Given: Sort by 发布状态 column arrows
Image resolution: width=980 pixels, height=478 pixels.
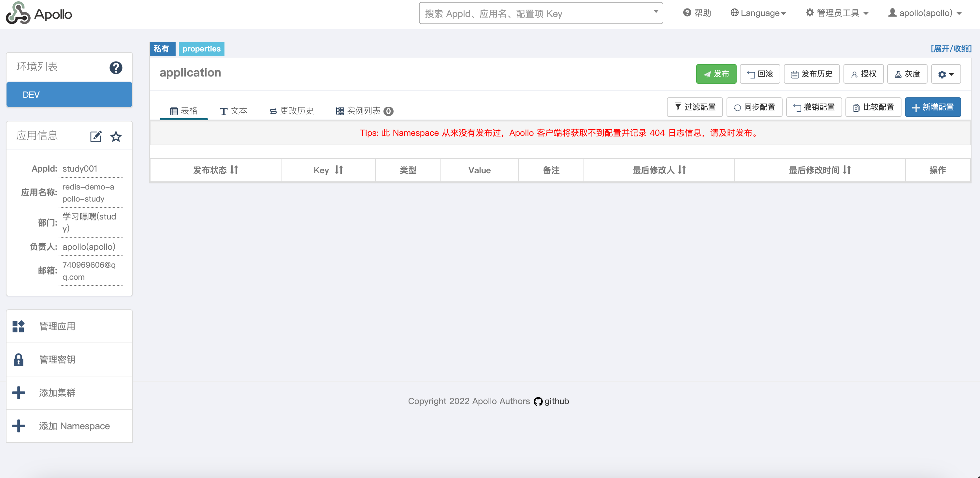Looking at the screenshot, I should pos(234,170).
